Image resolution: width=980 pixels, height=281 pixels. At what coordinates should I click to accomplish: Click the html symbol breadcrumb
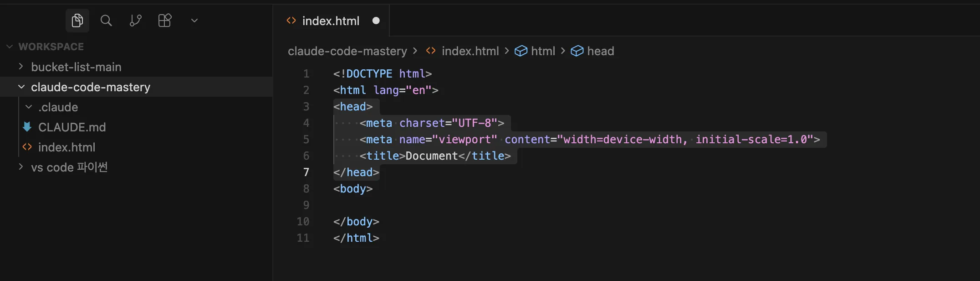click(543, 51)
